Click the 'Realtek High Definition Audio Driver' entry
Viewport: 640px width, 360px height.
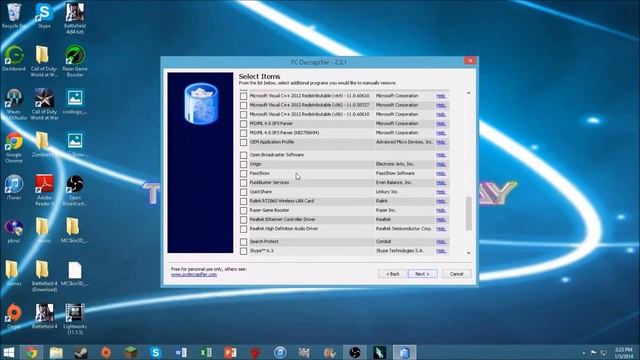[284, 229]
